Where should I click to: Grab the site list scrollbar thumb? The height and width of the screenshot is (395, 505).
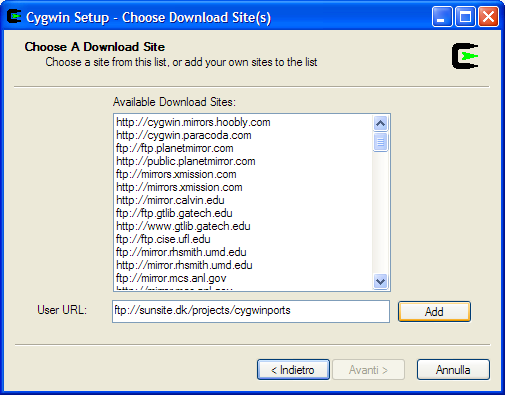tap(380, 142)
